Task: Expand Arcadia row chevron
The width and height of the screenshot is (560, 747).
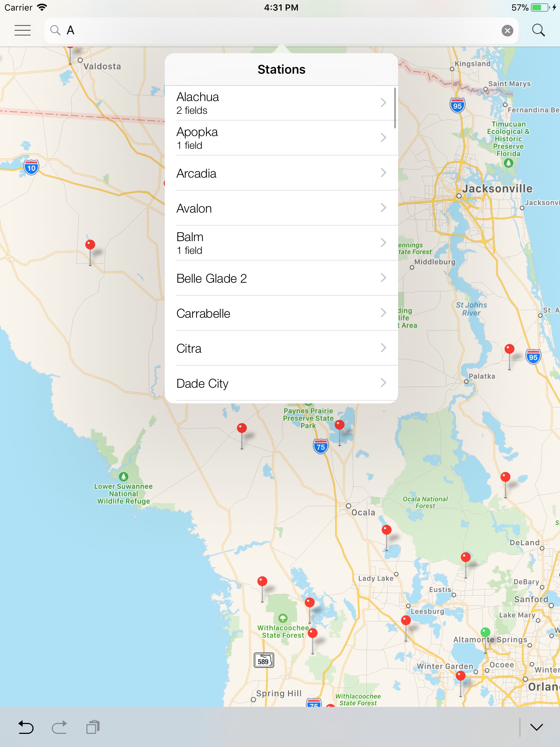Action: coord(383,173)
